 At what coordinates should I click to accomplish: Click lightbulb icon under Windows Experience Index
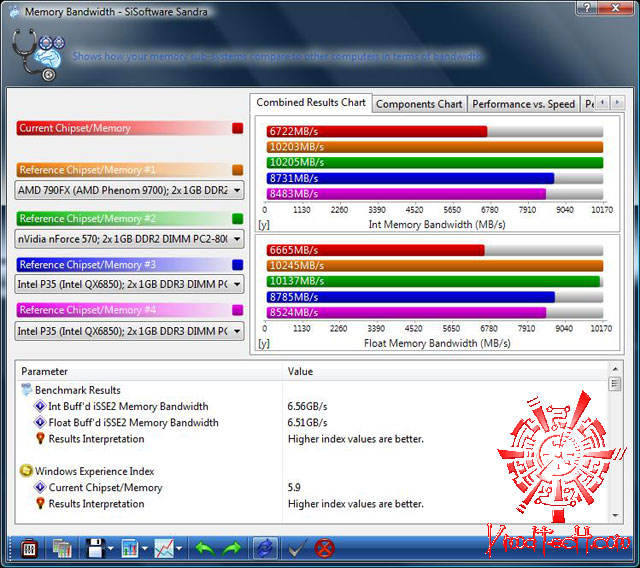click(40, 503)
